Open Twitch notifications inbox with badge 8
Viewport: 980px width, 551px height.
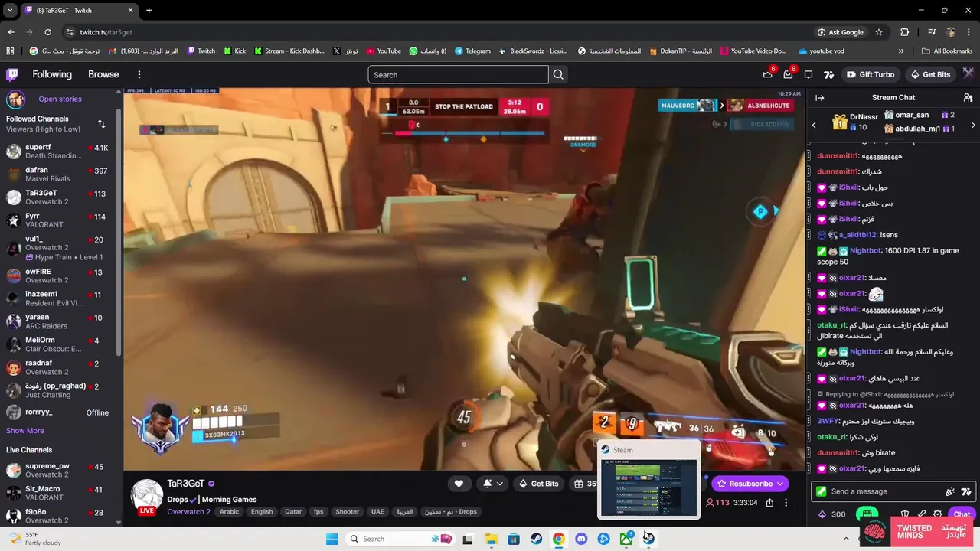(x=788, y=74)
